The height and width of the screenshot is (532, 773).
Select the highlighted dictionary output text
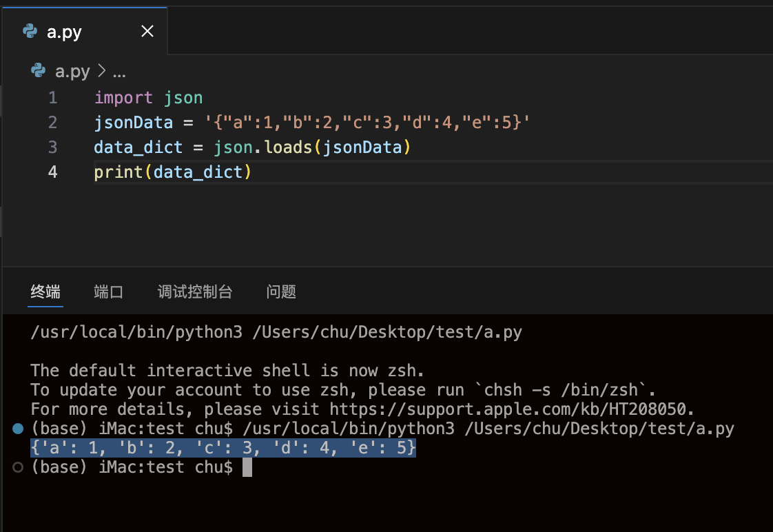pyautogui.click(x=222, y=447)
